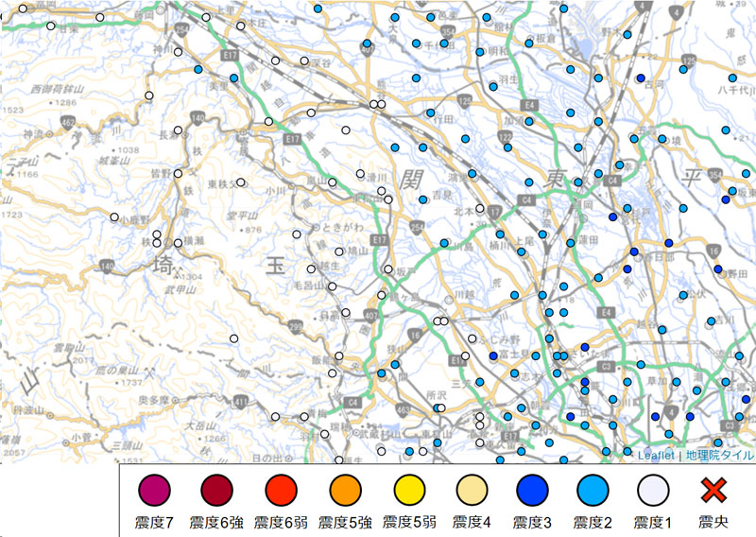The width and height of the screenshot is (756, 537).
Task: Select the light blue marker above 八千代
Action: click(732, 78)
